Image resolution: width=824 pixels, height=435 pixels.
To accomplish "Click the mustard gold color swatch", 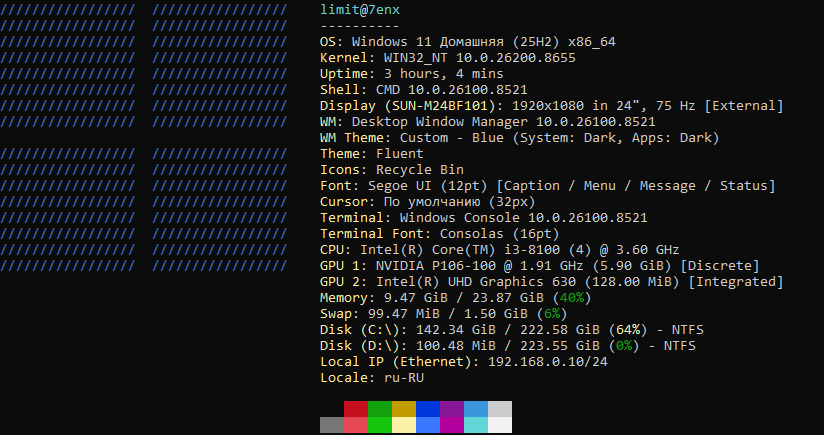I will tap(404, 409).
